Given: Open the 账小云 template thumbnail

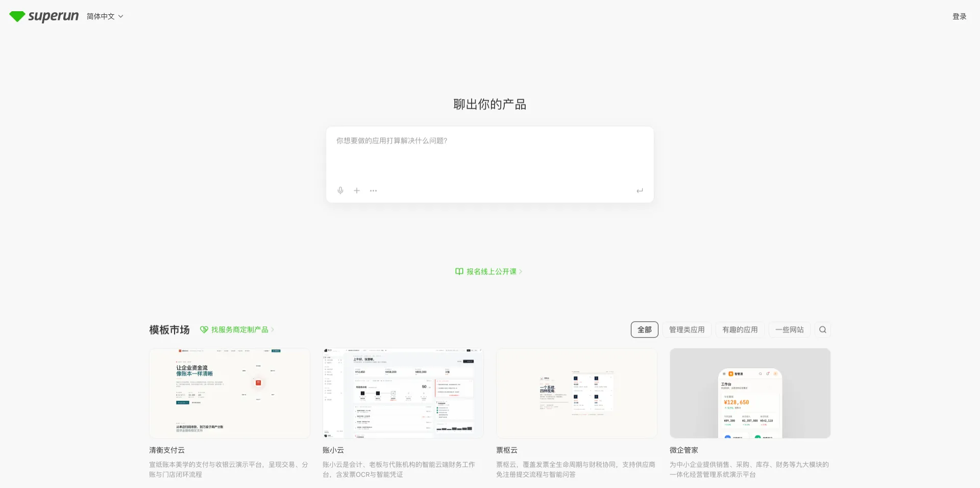Looking at the screenshot, I should [x=403, y=393].
